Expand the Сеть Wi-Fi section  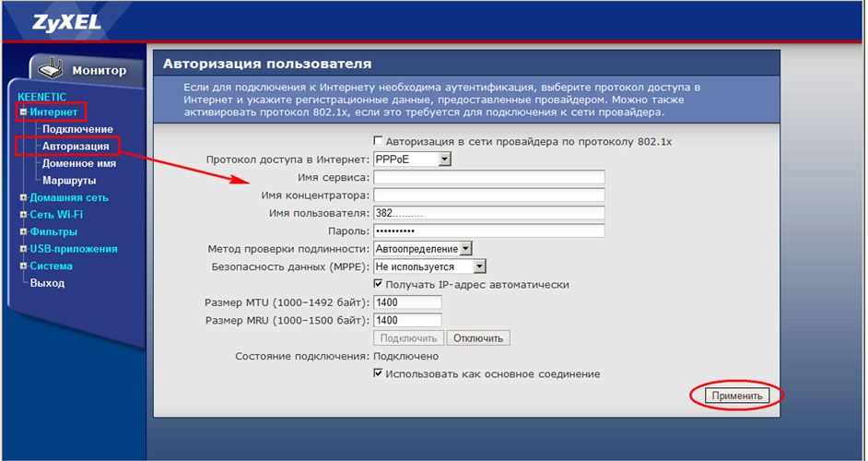(23, 215)
